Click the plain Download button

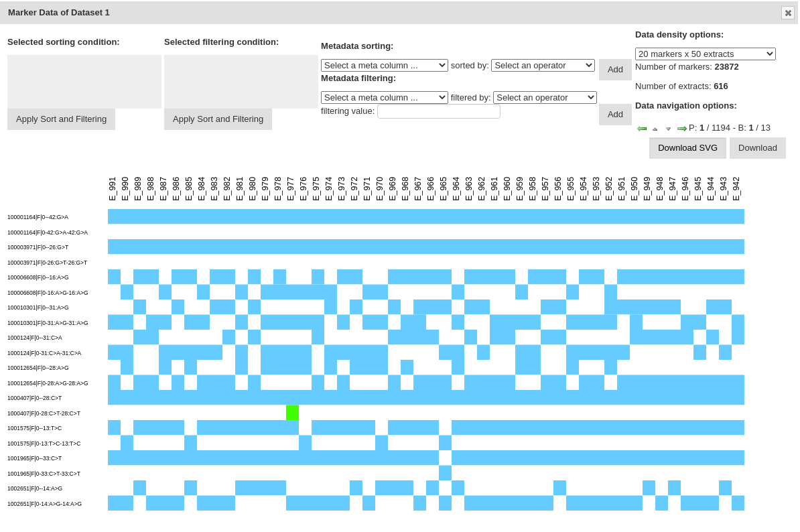tap(757, 148)
